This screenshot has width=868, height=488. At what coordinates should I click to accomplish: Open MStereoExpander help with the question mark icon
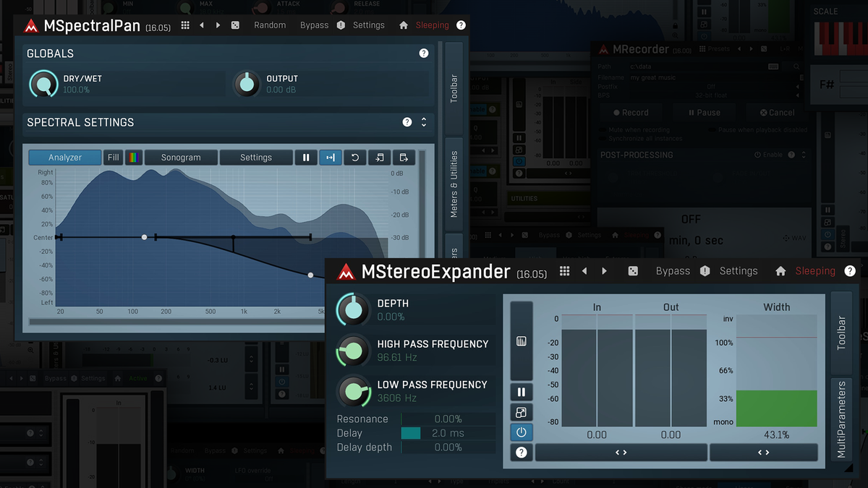[x=850, y=270]
